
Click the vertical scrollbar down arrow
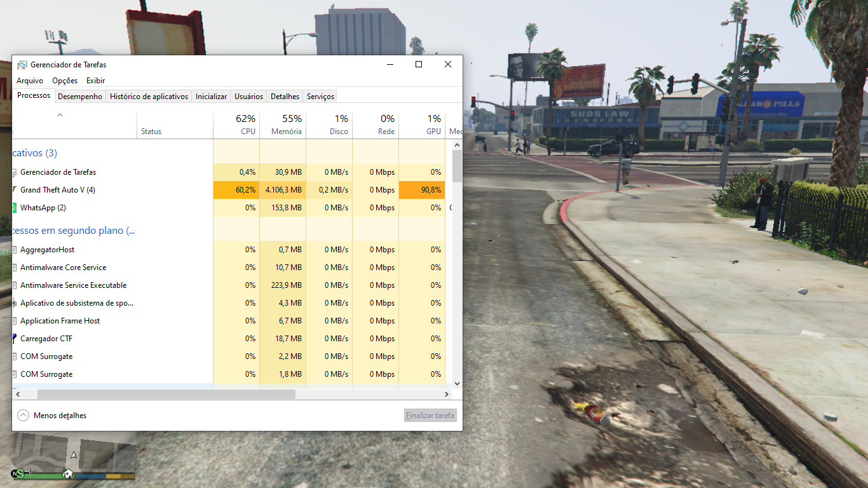[x=457, y=384]
